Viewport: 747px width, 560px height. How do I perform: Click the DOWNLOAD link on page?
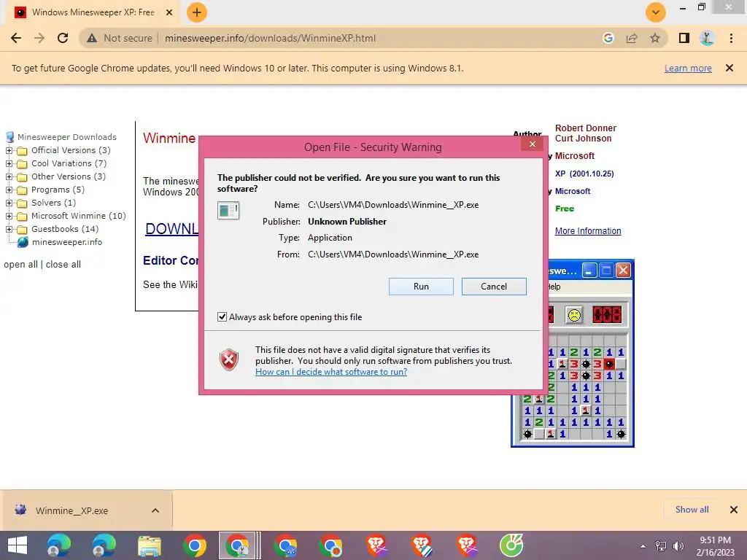(171, 229)
